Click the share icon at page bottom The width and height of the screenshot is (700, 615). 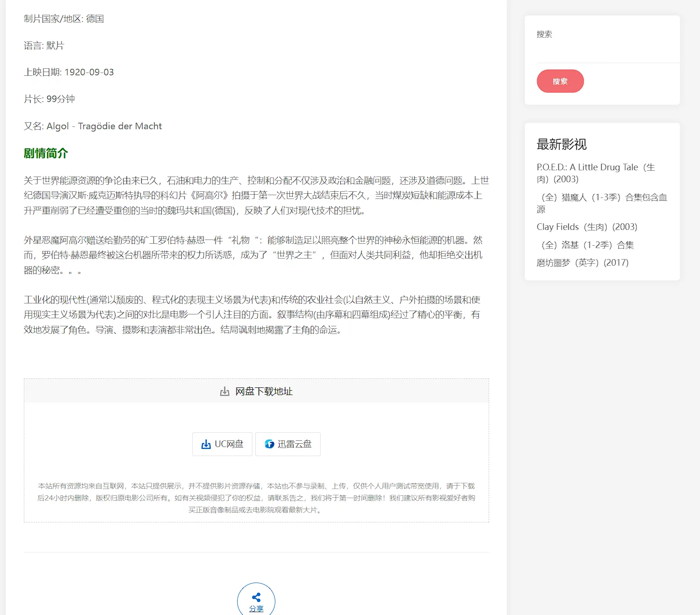[256, 597]
